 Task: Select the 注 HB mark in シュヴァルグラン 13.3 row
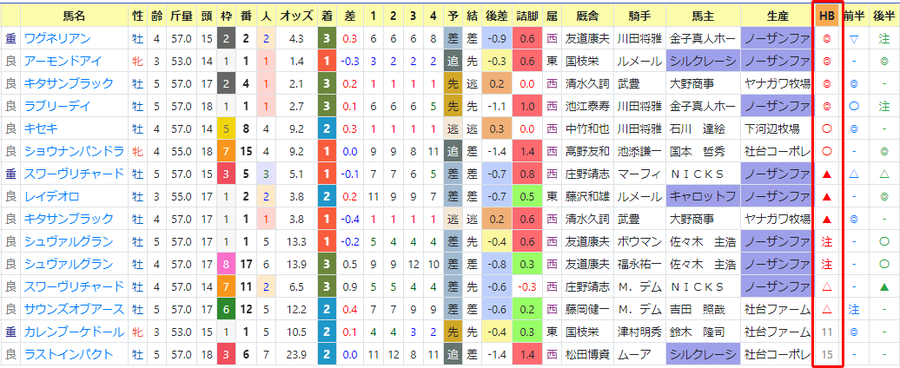tap(827, 242)
